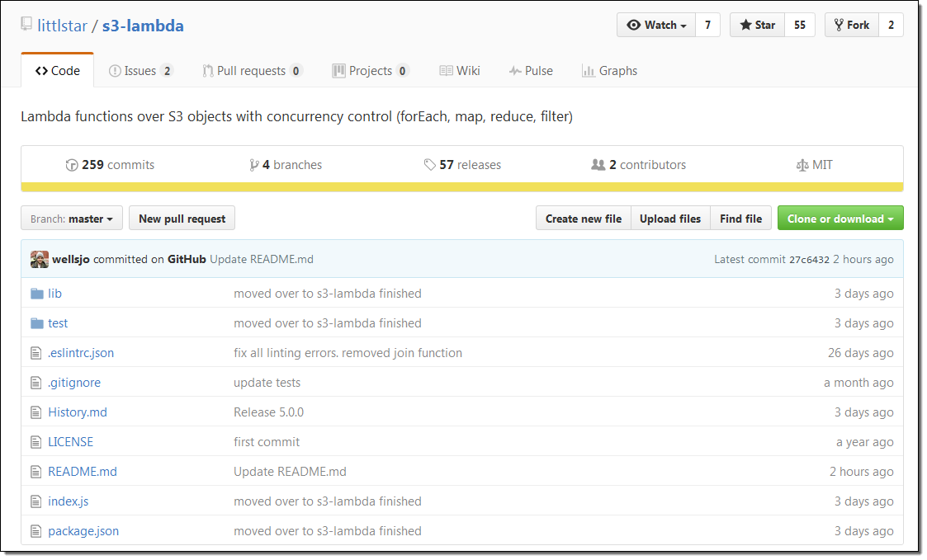927x560 pixels.
Task: Click the yellow language bar
Action: (462, 187)
